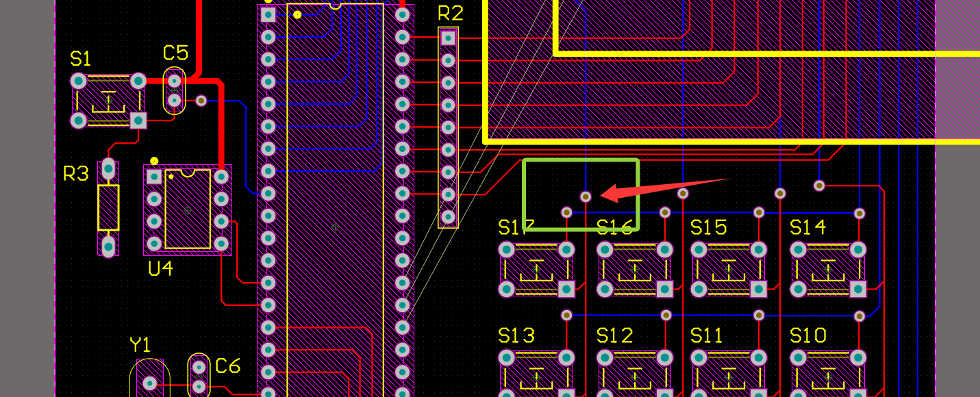Screen dimensions: 980x397
Task: Select the S12 switch symbol center
Action: [x=635, y=376]
